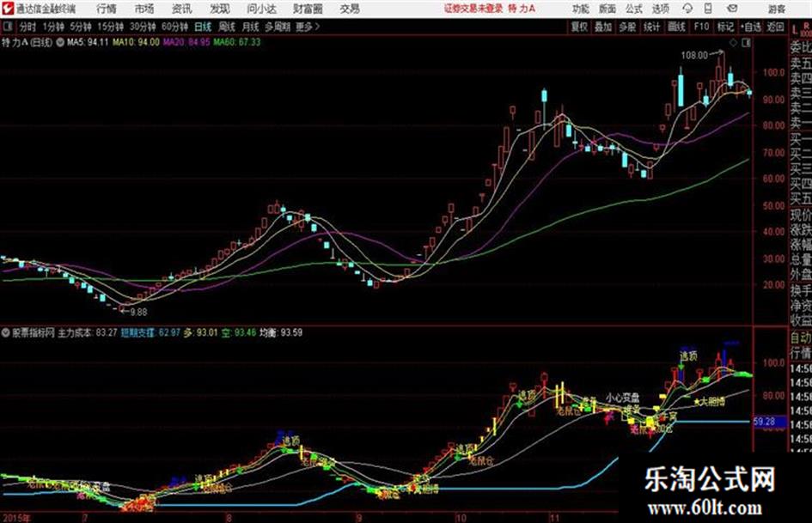Viewport: 812px width, 523px height.
Task: Click the MA60: 67.33 value label
Action: (237, 42)
